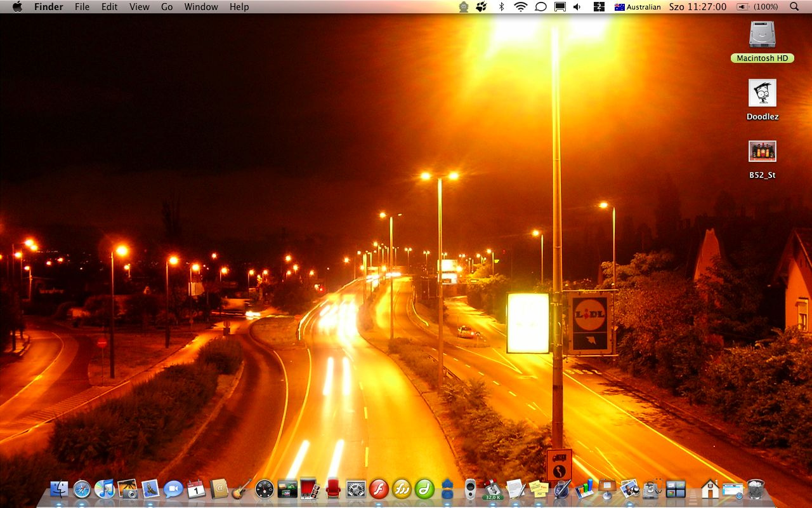Open the File menu
The width and height of the screenshot is (812, 508).
tap(82, 7)
